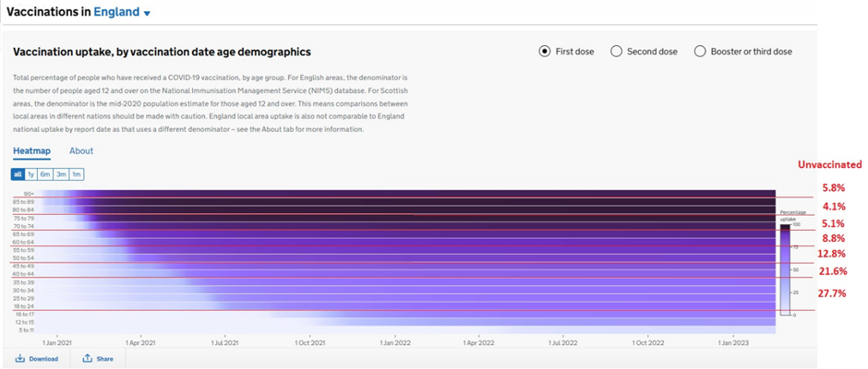
Task: Click the 90+ age group row label
Action: pos(29,194)
